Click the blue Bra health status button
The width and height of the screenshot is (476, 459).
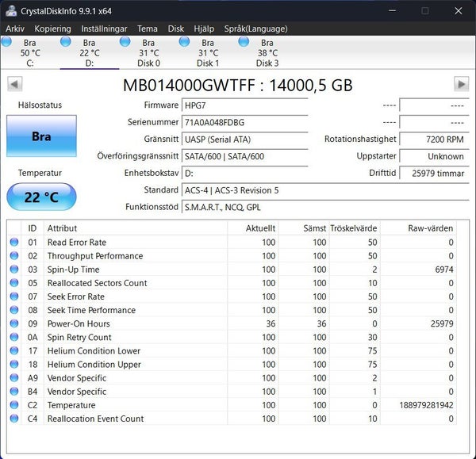click(x=41, y=136)
